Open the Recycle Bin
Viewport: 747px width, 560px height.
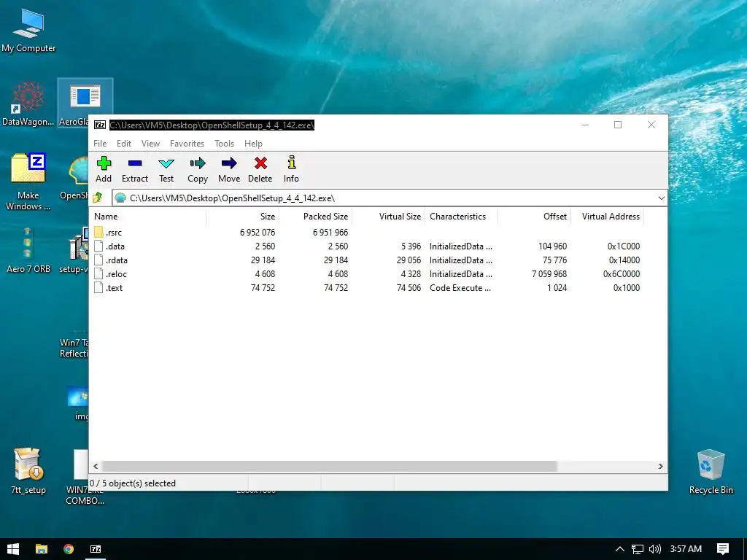pyautogui.click(x=711, y=464)
